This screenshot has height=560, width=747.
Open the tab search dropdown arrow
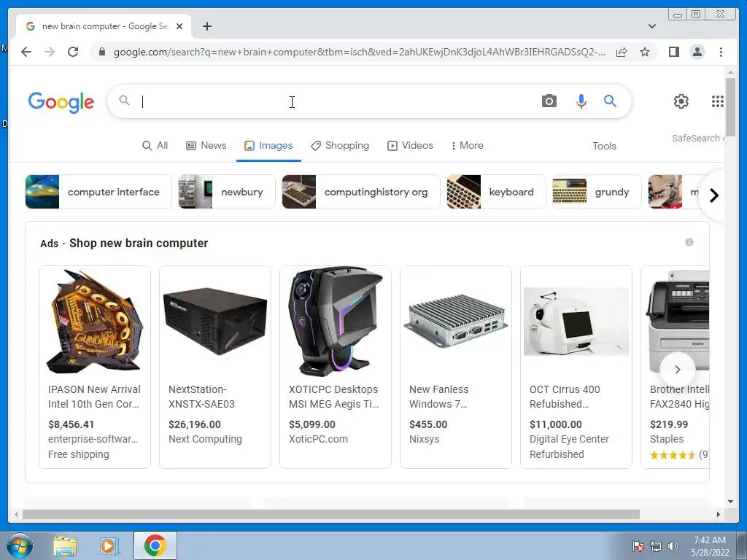coord(651,26)
